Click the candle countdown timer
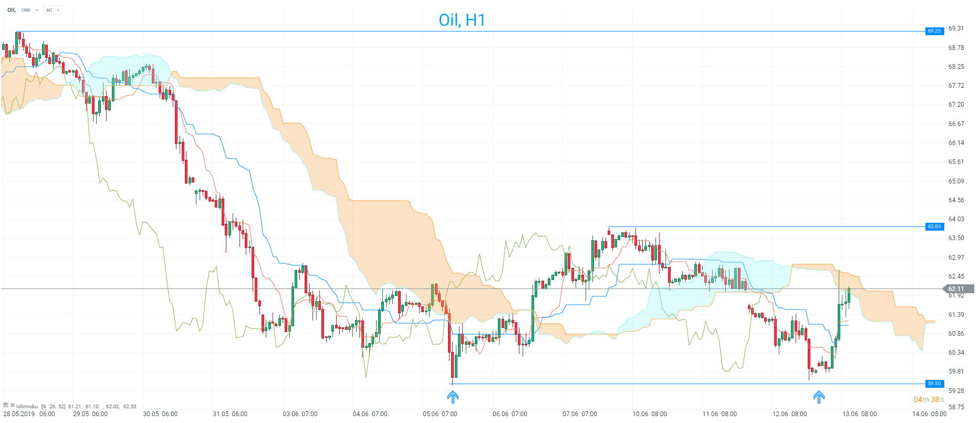Viewport: 980px width, 423px height. [929, 400]
